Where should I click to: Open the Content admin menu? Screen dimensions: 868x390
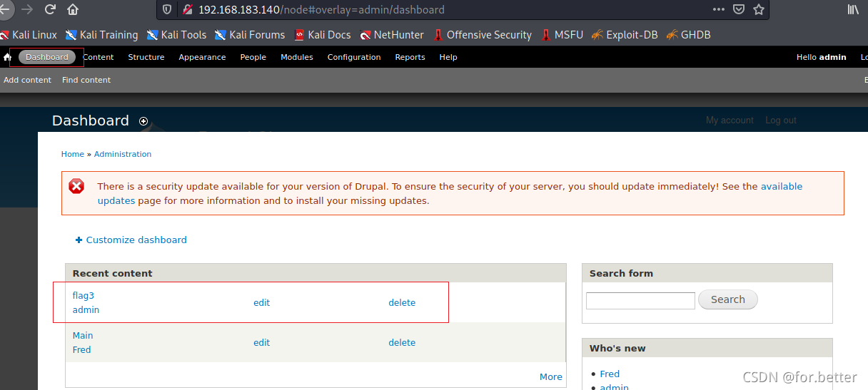(98, 57)
